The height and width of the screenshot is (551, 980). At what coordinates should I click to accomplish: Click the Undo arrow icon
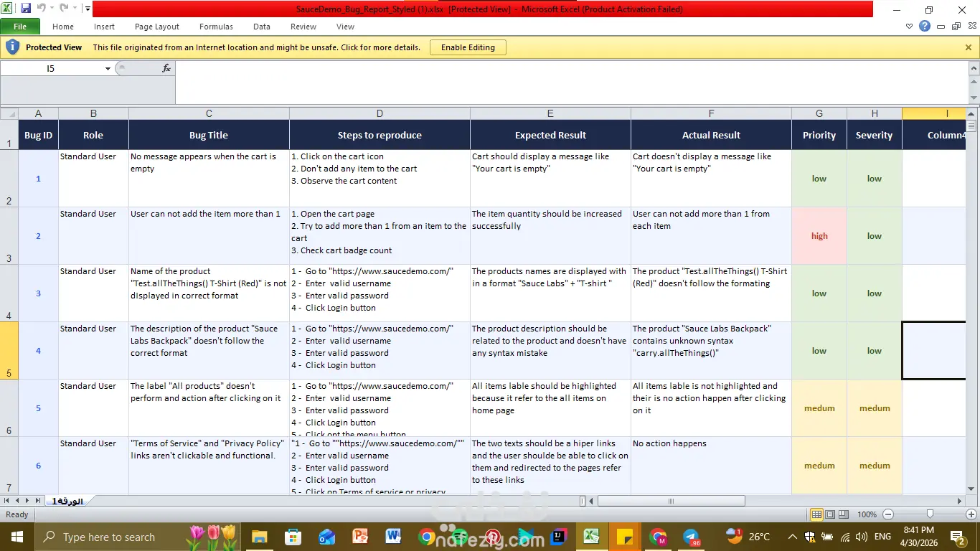click(x=41, y=9)
